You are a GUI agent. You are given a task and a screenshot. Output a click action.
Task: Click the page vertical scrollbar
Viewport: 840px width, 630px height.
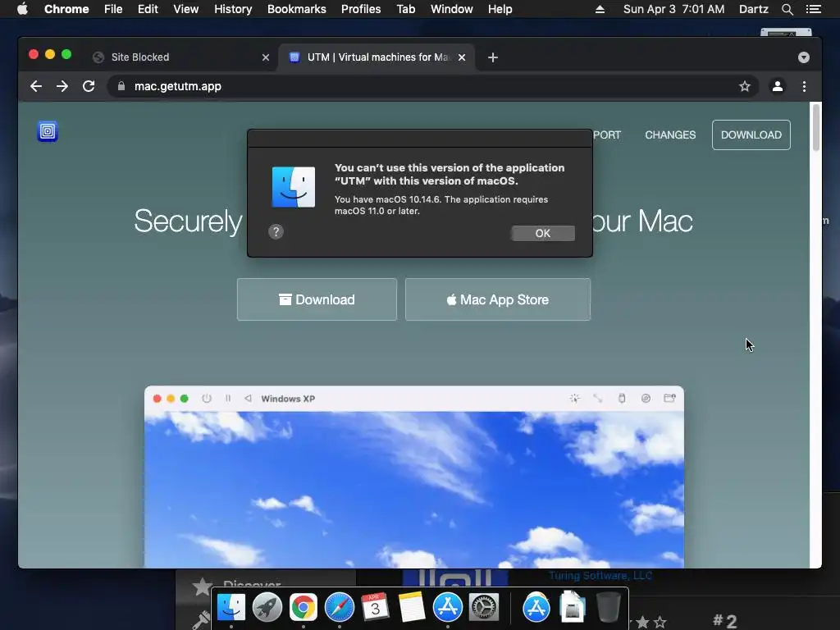816,127
